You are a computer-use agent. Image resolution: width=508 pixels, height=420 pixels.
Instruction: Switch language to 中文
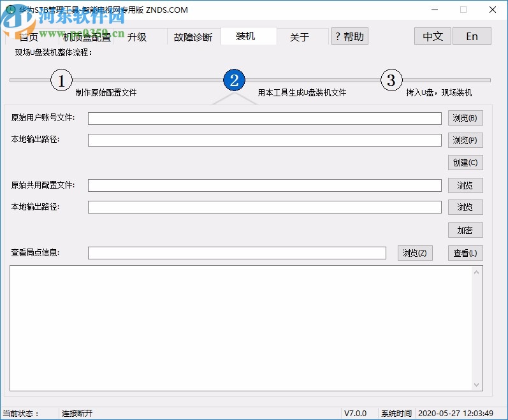click(x=433, y=36)
